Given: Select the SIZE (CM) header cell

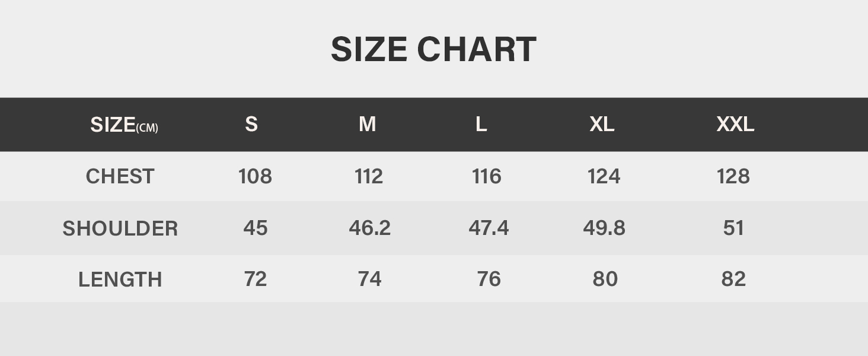Looking at the screenshot, I should click(x=124, y=125).
